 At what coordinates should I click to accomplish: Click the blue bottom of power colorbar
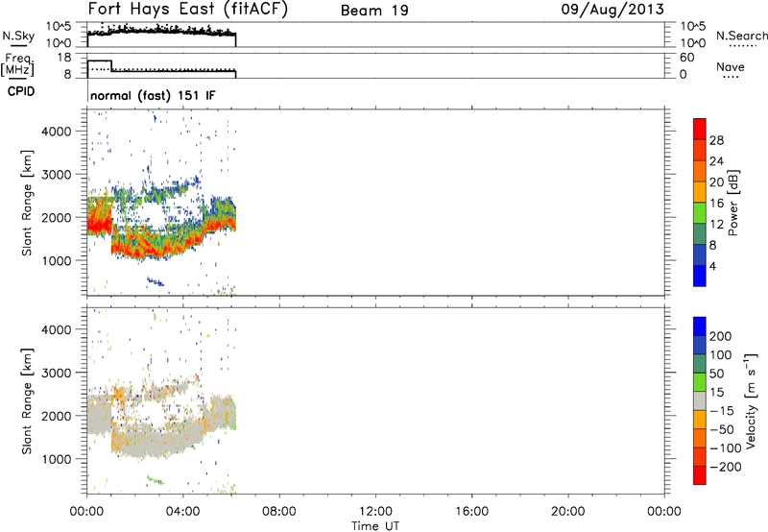pyautogui.click(x=700, y=276)
